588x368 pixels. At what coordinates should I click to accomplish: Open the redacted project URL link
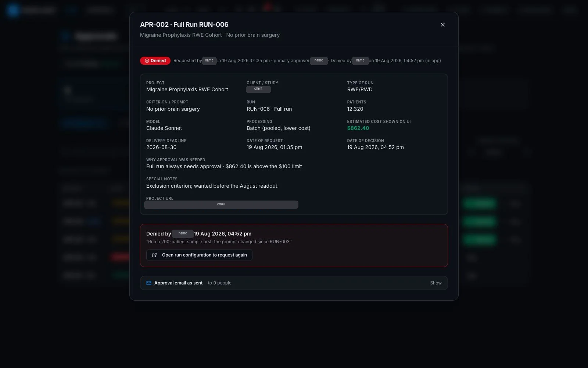pyautogui.click(x=221, y=205)
